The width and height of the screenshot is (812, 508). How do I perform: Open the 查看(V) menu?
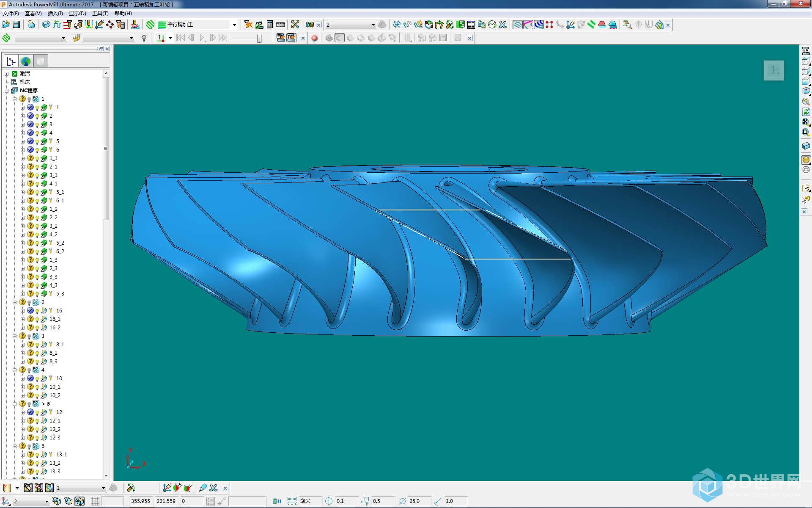pyautogui.click(x=33, y=14)
